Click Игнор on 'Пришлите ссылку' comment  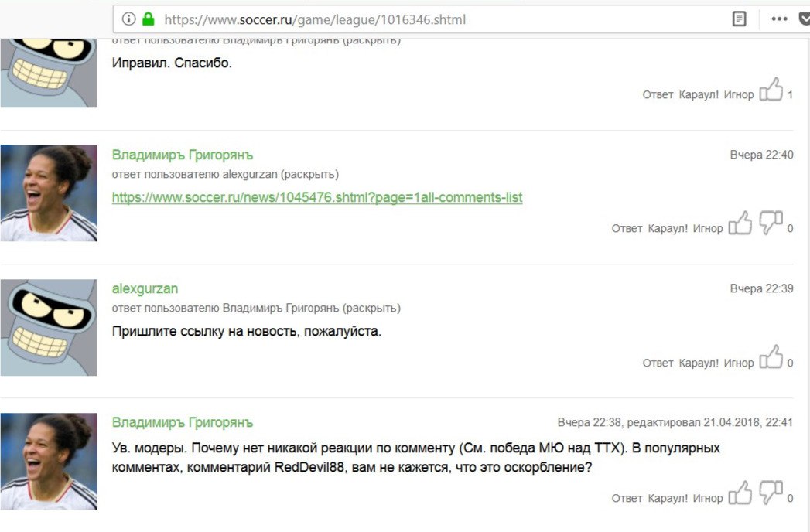tap(739, 363)
